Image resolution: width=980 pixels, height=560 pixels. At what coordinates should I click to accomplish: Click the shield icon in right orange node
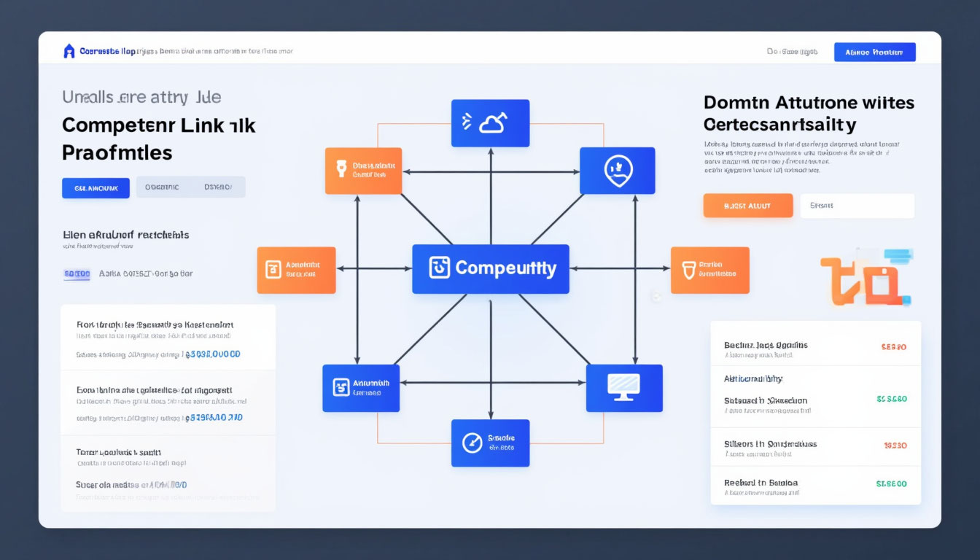[x=688, y=270]
